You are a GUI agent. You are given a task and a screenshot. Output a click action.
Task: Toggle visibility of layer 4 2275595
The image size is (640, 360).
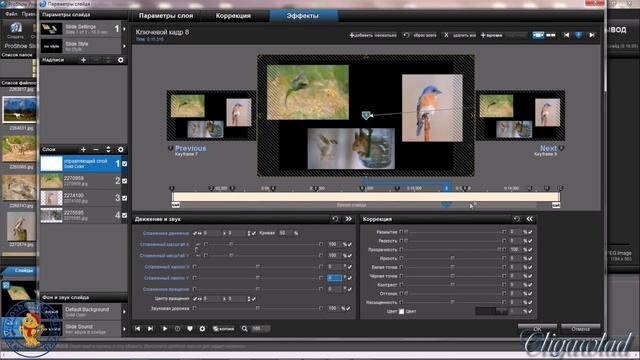click(124, 215)
